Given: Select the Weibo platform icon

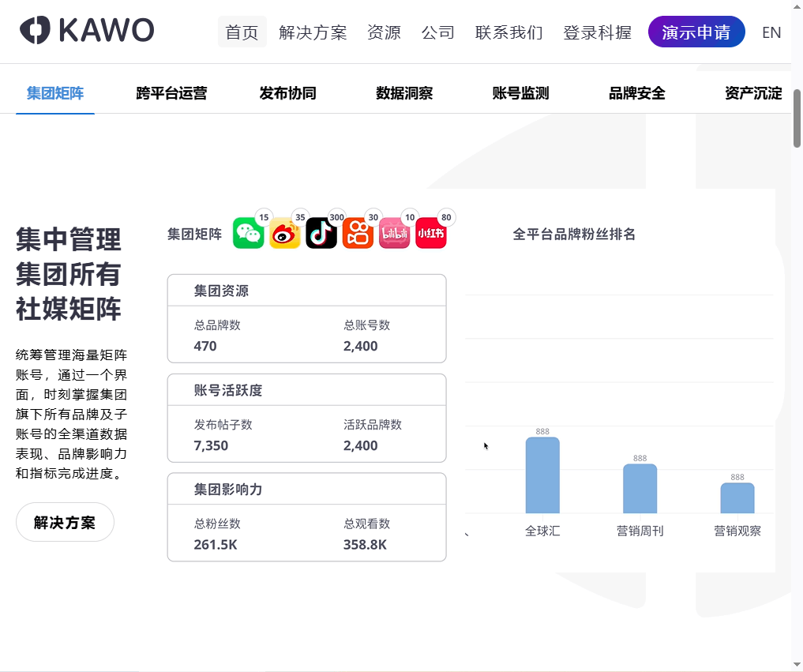Looking at the screenshot, I should point(284,233).
